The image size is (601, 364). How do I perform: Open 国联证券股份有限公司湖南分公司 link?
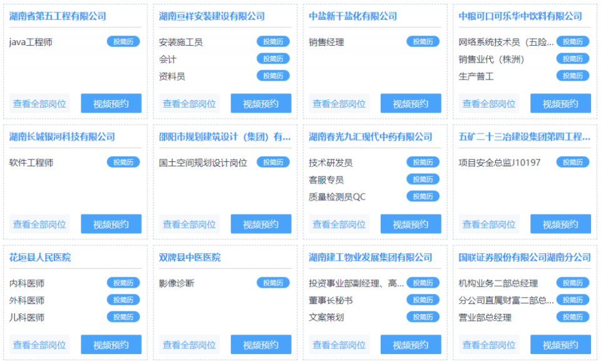click(525, 257)
